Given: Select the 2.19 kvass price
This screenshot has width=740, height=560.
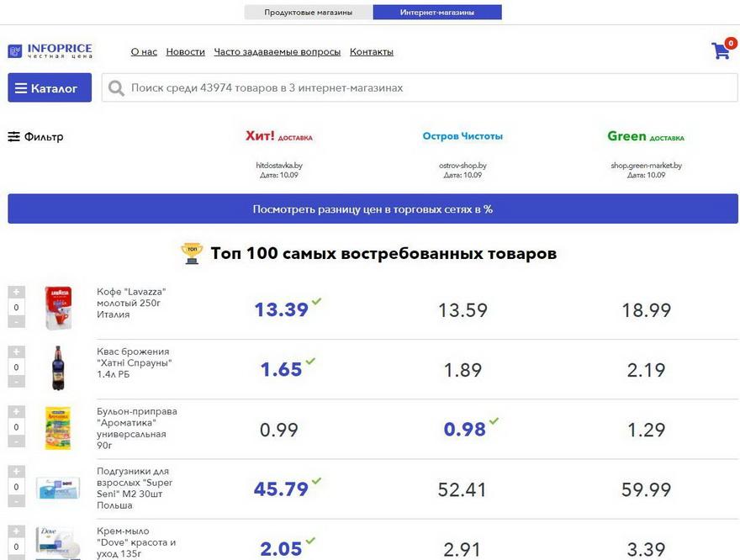Looking at the screenshot, I should pos(646,370).
